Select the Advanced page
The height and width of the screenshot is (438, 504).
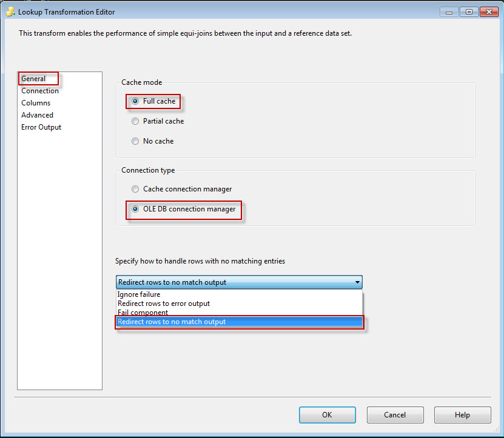(37, 114)
